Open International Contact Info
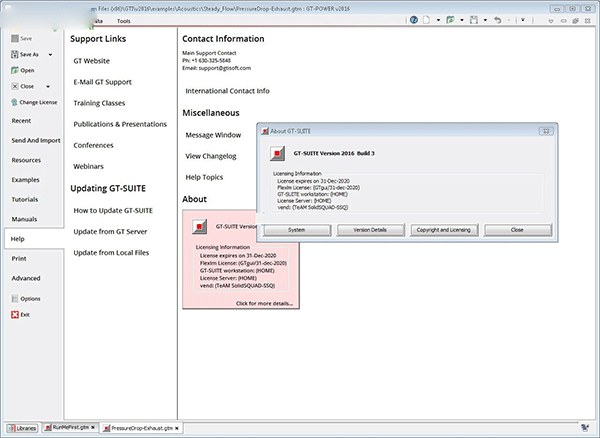Image resolution: width=600 pixels, height=438 pixels. 227,91
